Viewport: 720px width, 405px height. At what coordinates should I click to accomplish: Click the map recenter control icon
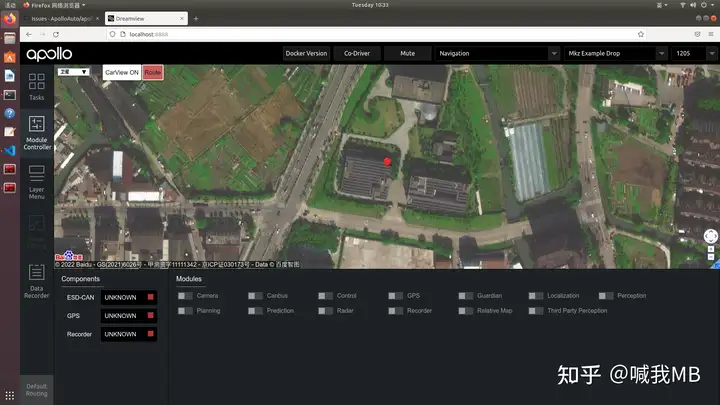pyautogui.click(x=710, y=236)
